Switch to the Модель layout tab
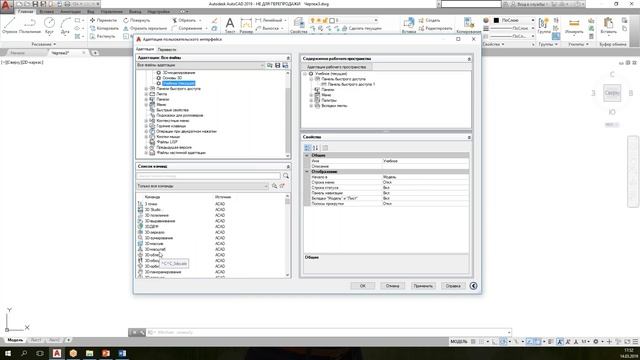 point(15,340)
